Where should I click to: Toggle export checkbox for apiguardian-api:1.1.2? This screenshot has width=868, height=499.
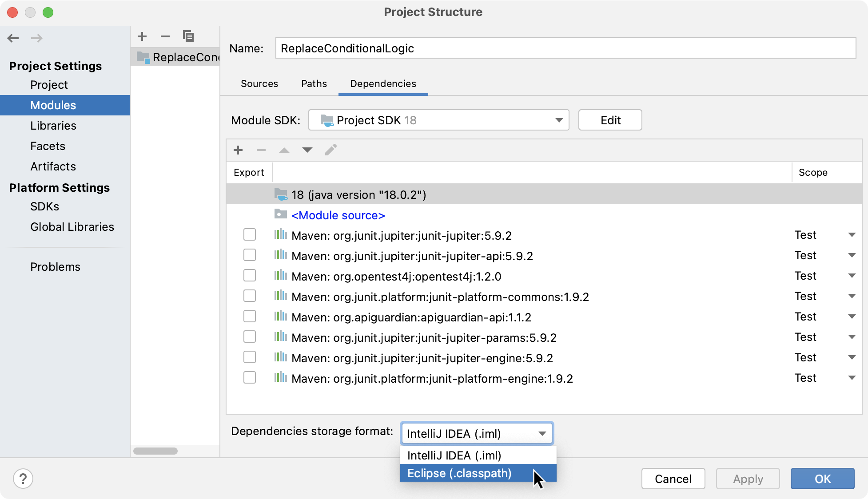[250, 317]
